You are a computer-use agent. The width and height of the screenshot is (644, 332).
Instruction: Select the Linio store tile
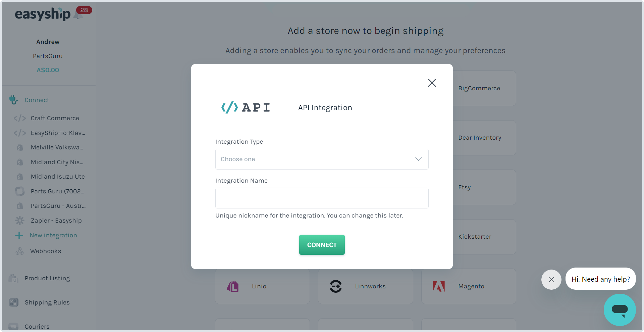262,286
